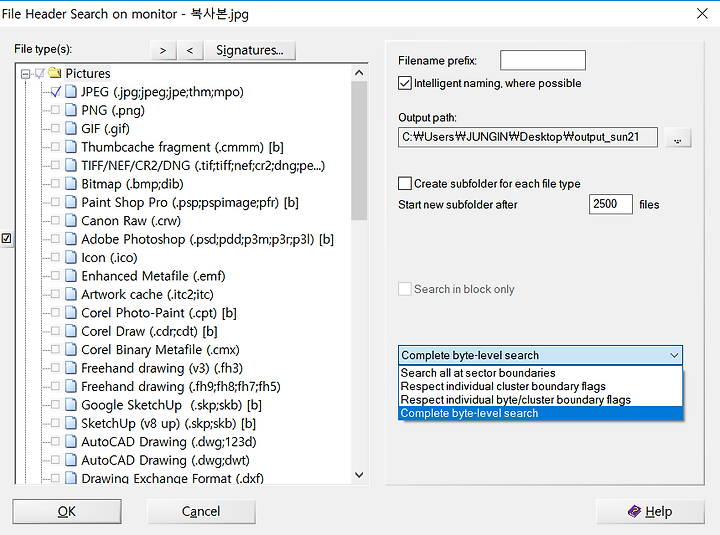Image resolution: width=720 pixels, height=535 pixels.
Task: Click the Filename prefix input field
Action: 543,60
